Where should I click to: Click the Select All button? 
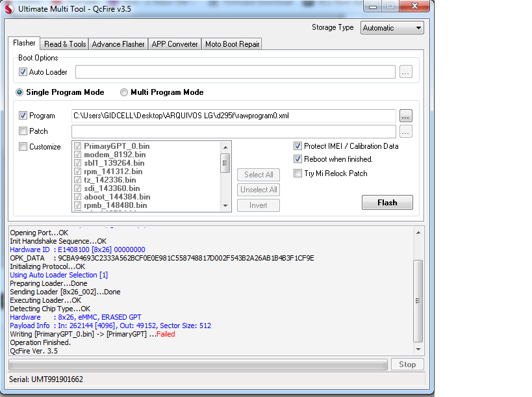259,175
